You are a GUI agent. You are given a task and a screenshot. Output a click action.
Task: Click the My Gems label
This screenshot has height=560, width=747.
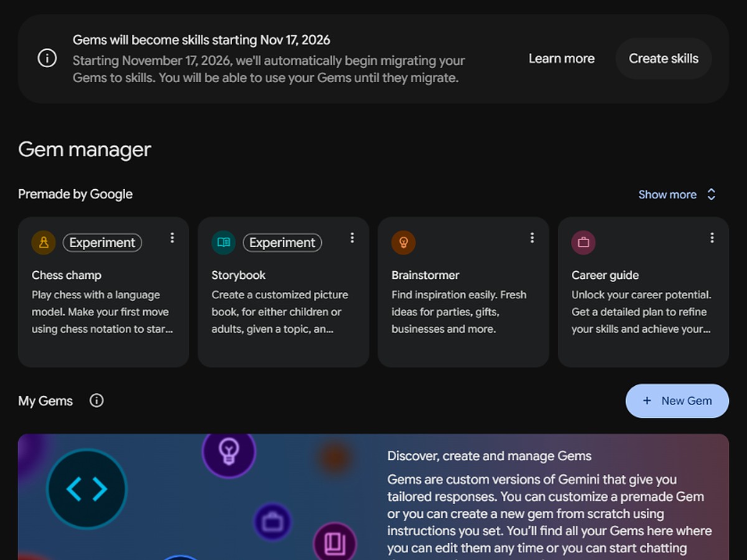45,401
